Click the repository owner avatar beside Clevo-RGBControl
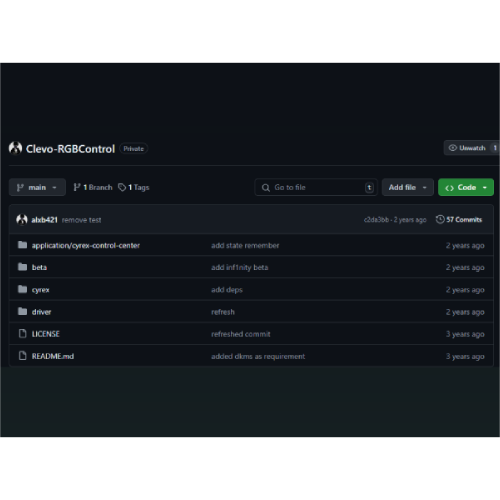Screen dimensions: 500x500 [15, 148]
